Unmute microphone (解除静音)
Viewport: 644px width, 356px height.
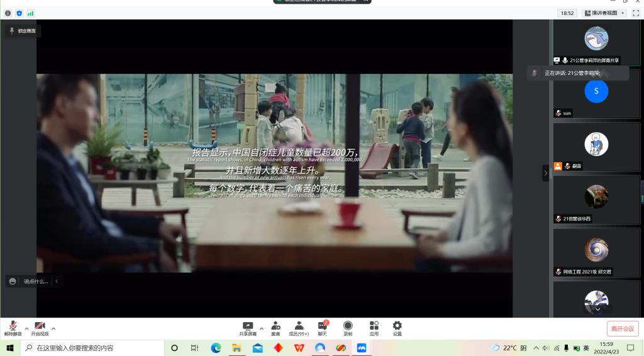click(13, 328)
